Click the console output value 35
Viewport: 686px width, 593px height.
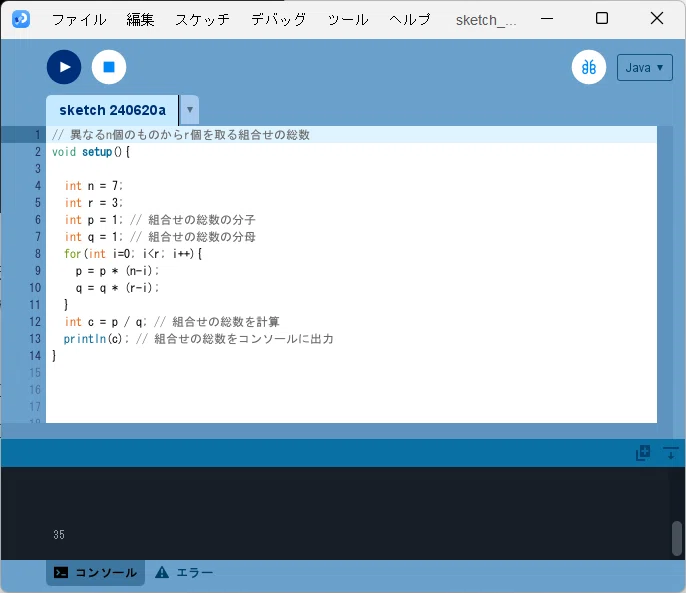click(x=59, y=535)
